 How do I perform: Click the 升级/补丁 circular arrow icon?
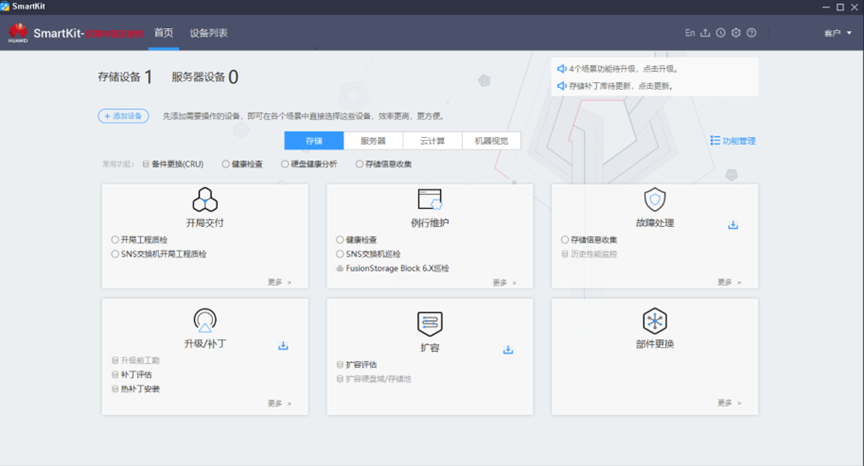pos(205,320)
